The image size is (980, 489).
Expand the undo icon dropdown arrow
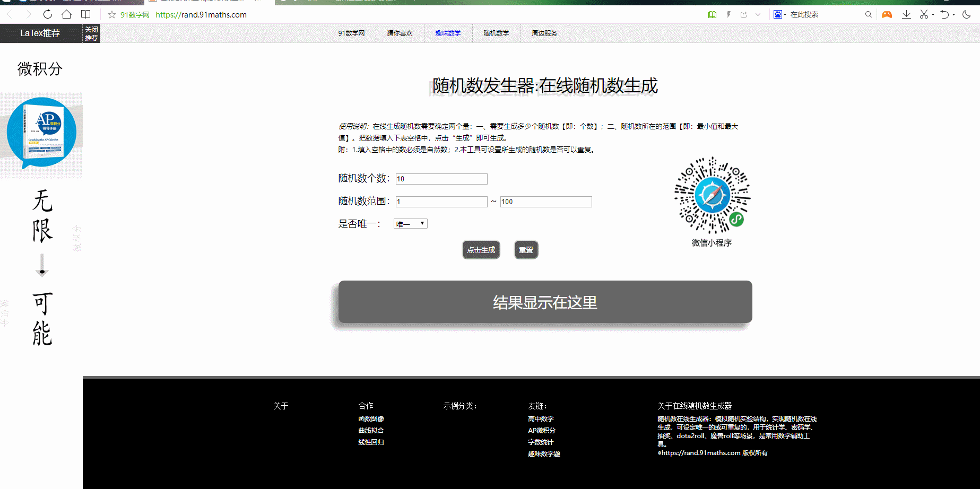point(953,15)
